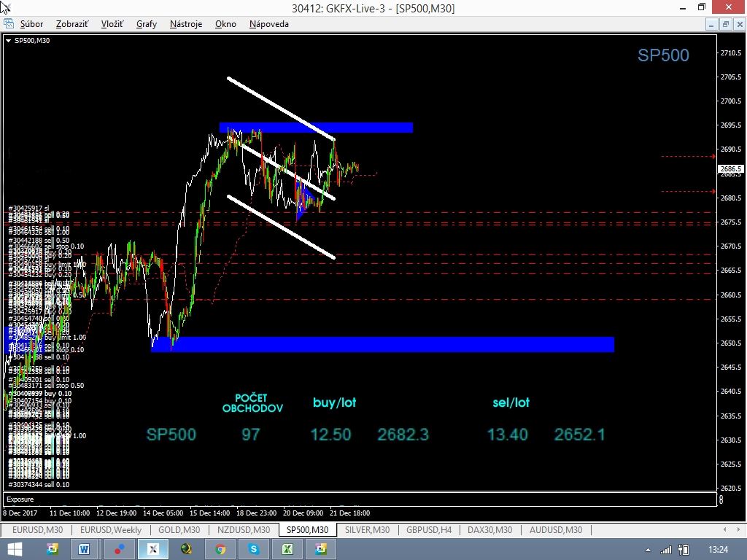Open the red-blue dots app in taskbar
The width and height of the screenshot is (747, 560).
(x=119, y=550)
